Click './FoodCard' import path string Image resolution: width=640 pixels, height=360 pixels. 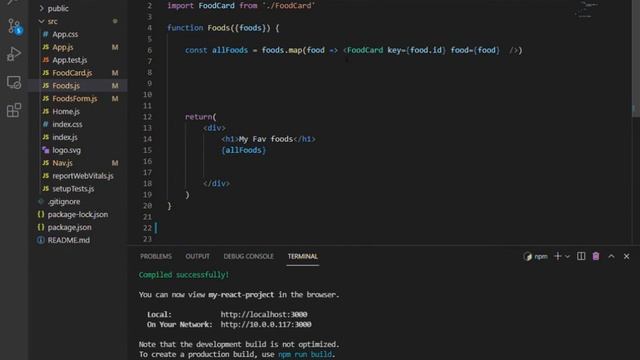[289, 6]
